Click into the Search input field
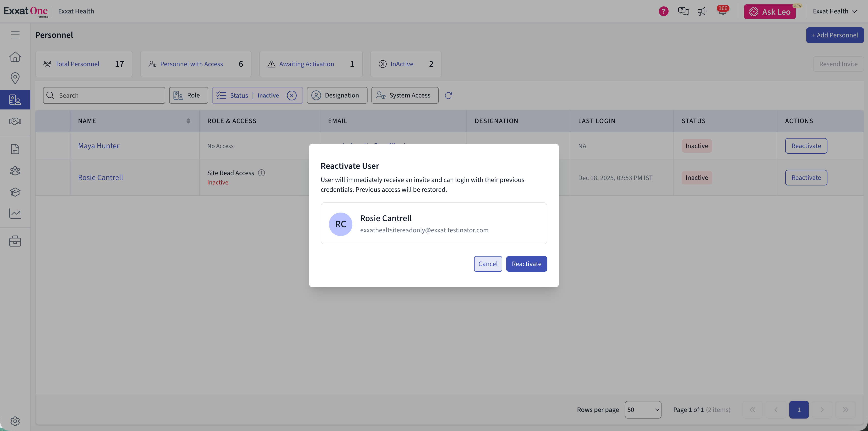This screenshot has width=868, height=431. click(104, 95)
